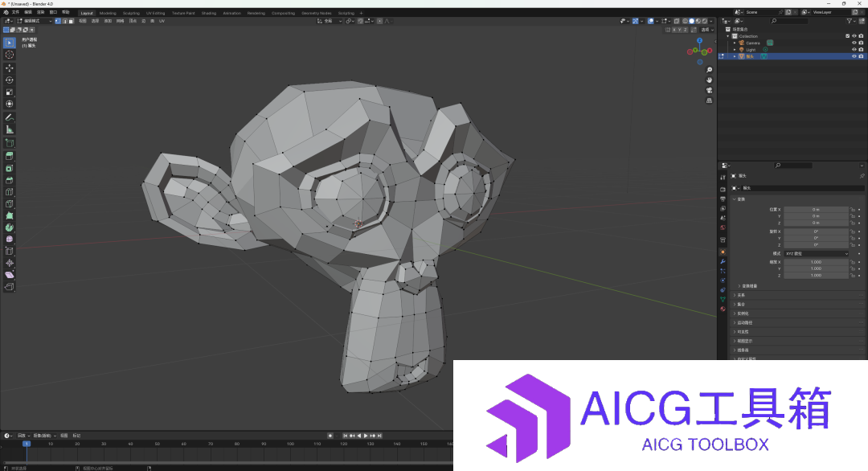Image resolution: width=868 pixels, height=471 pixels.
Task: Pick the Spin tool
Action: [x=10, y=227]
